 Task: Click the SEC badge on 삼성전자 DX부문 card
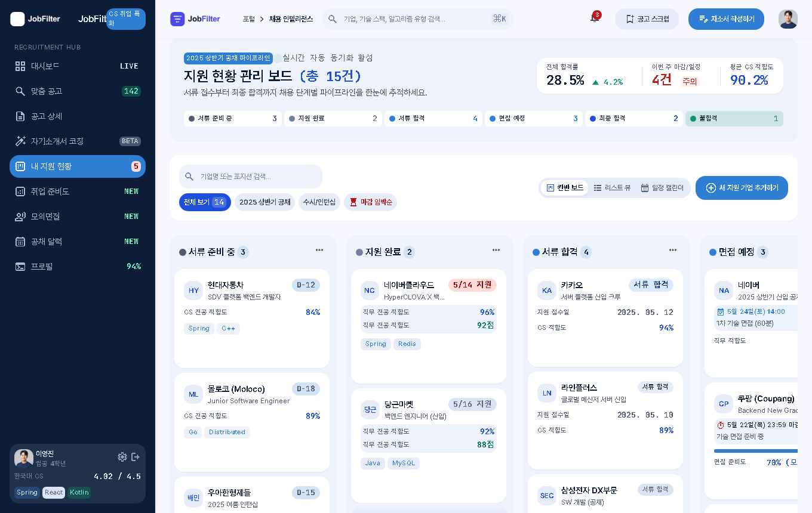pyautogui.click(x=547, y=496)
